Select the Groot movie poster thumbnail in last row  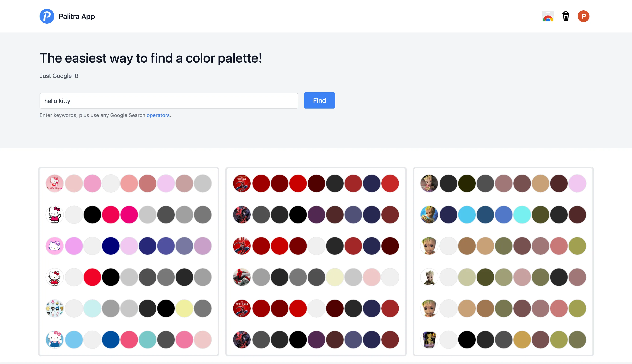(429, 339)
